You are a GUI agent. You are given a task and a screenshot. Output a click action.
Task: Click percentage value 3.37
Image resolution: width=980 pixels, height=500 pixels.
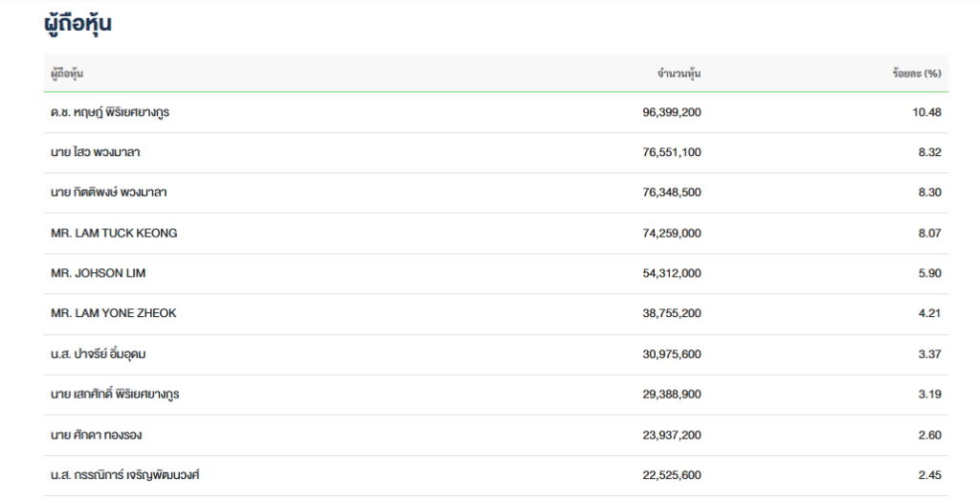coord(930,353)
